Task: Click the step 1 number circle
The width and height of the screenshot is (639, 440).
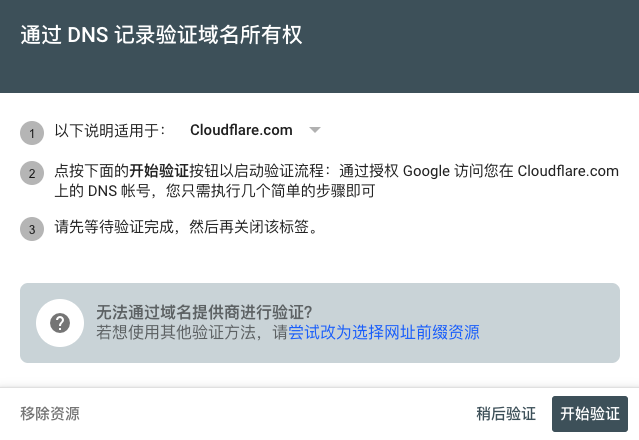Action: tap(32, 133)
